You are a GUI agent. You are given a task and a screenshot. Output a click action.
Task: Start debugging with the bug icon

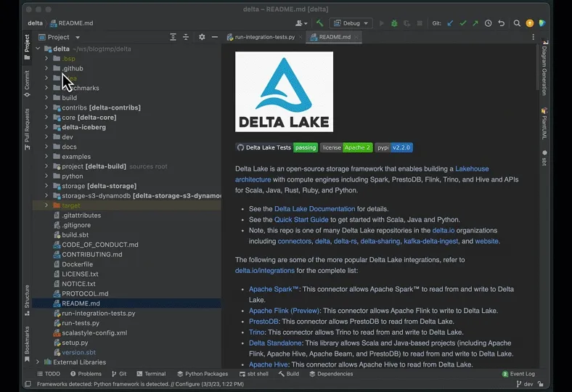pos(394,23)
